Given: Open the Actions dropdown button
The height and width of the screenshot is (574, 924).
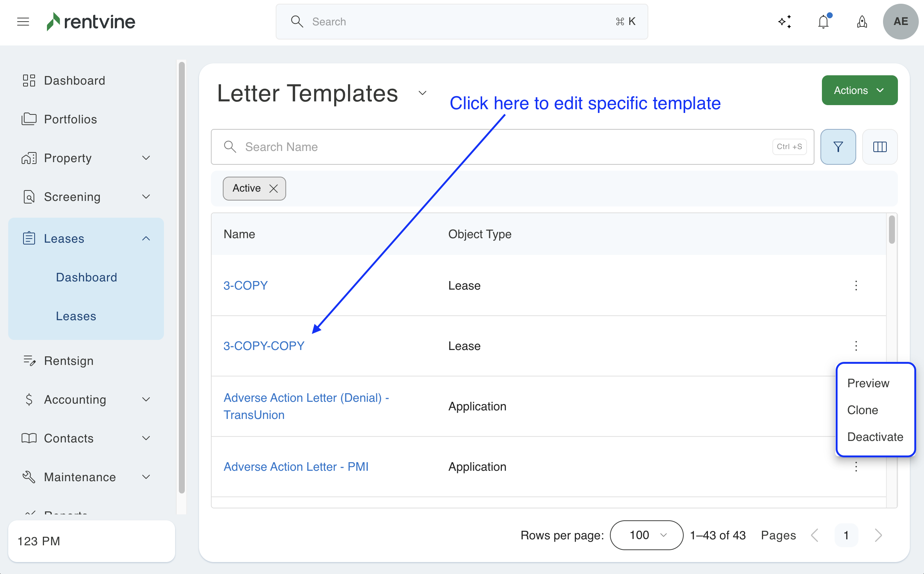Looking at the screenshot, I should point(859,90).
